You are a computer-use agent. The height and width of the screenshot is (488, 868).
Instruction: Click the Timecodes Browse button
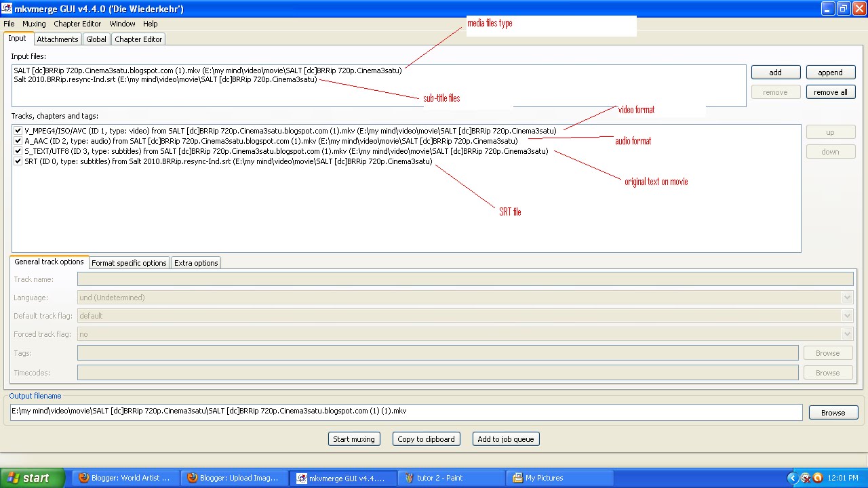[x=828, y=373]
